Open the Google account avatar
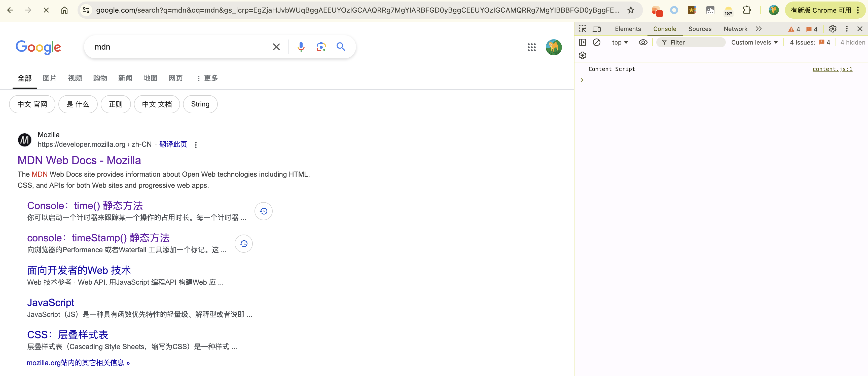 554,47
